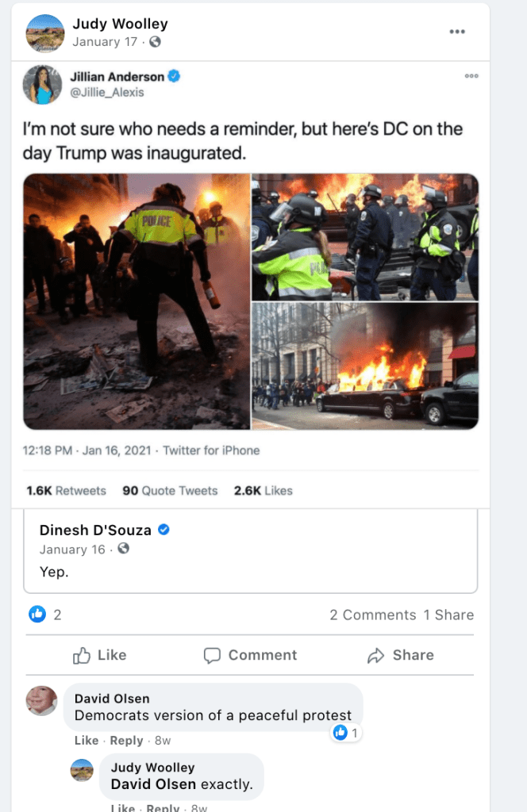Share the post with the Share button
The width and height of the screenshot is (527, 812).
401,655
